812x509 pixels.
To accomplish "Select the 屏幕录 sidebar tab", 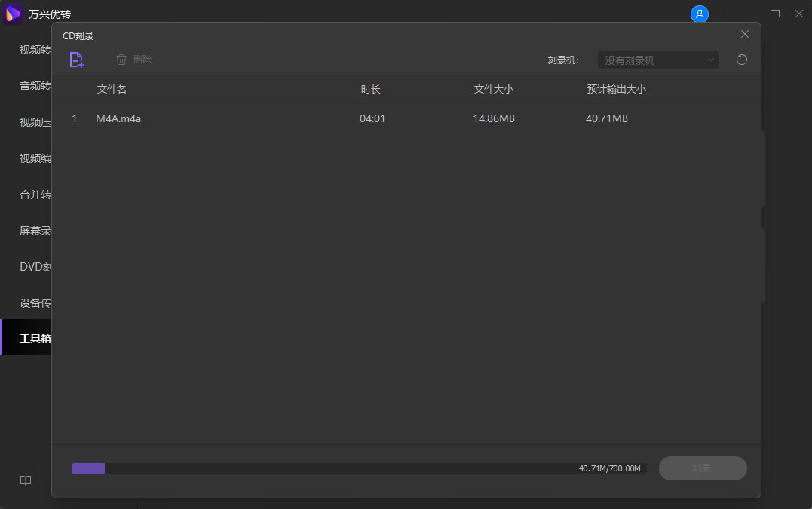I will pos(26,231).
